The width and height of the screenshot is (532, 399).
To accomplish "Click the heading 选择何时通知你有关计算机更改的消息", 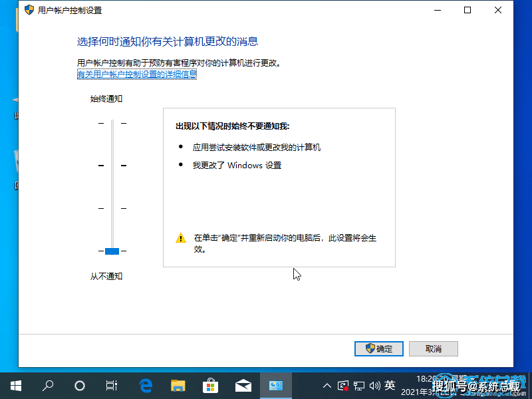I will [168, 41].
